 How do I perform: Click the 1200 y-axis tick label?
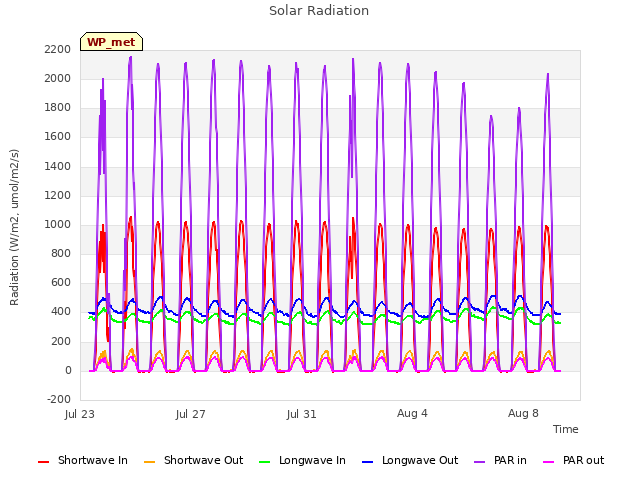[x=58, y=196]
